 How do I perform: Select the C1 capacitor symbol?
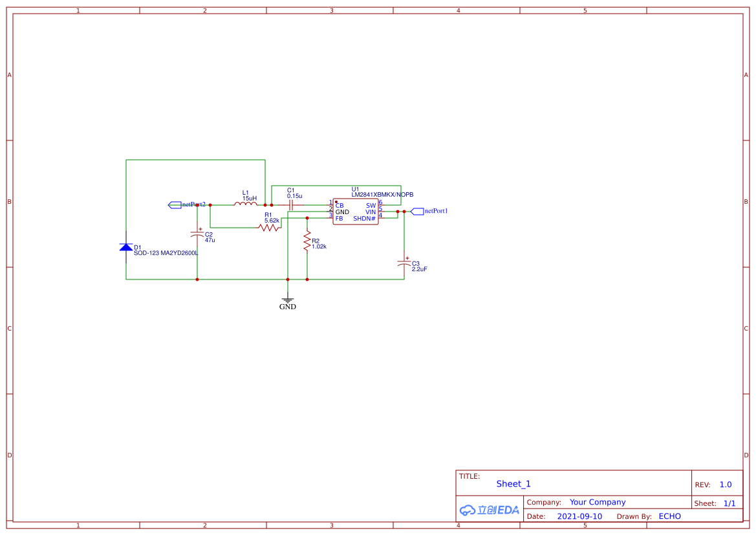[x=291, y=205]
